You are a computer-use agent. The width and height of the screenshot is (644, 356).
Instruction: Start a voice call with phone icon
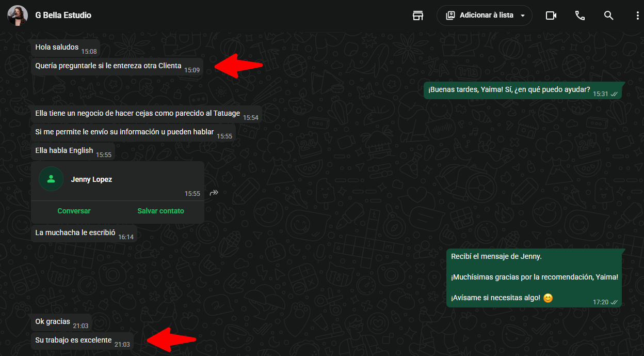coord(580,16)
